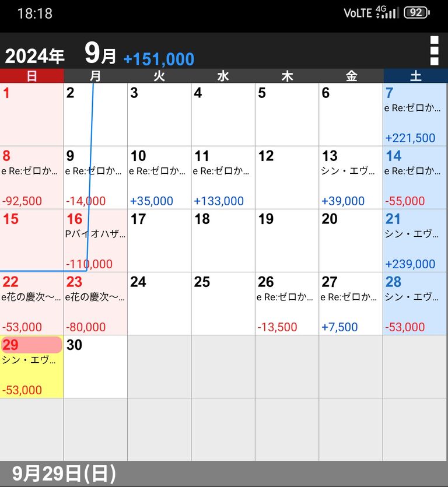Viewport: 448px width, 487px height.
Task: Open day 16 with -110,000 entry
Action: (96, 241)
